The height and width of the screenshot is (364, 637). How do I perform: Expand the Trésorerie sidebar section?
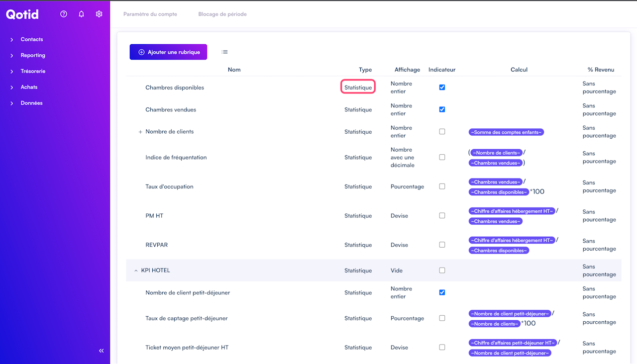click(33, 71)
